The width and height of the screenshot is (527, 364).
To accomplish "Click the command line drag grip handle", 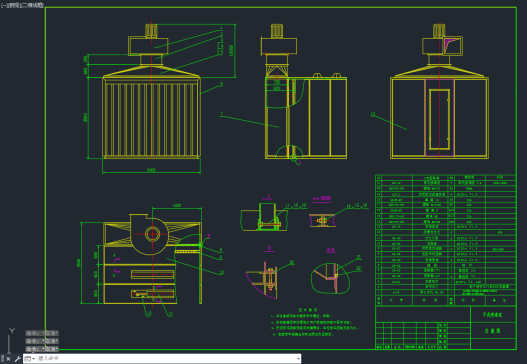I will (2, 359).
